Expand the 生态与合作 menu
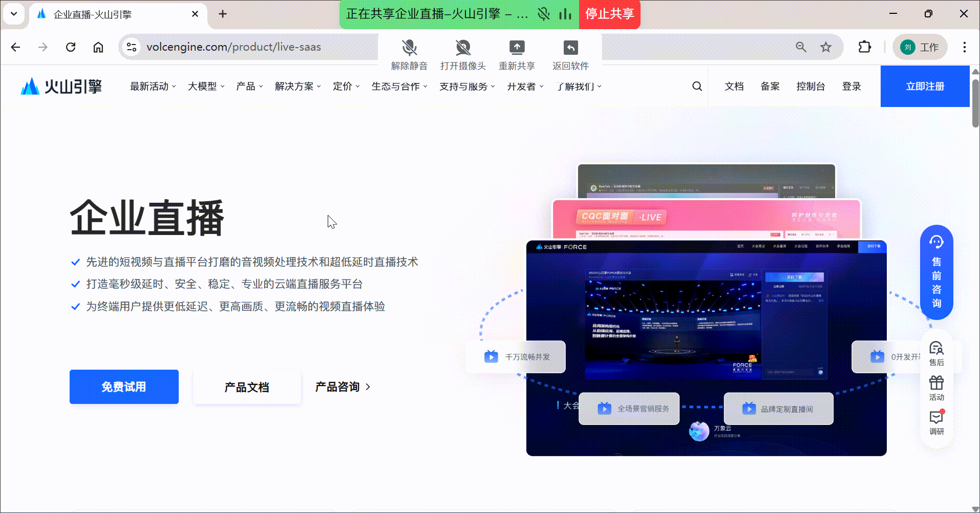 click(399, 87)
